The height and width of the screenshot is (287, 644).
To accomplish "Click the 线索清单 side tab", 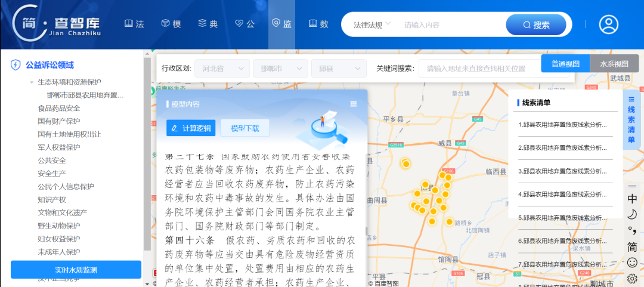I will pyautogui.click(x=631, y=119).
